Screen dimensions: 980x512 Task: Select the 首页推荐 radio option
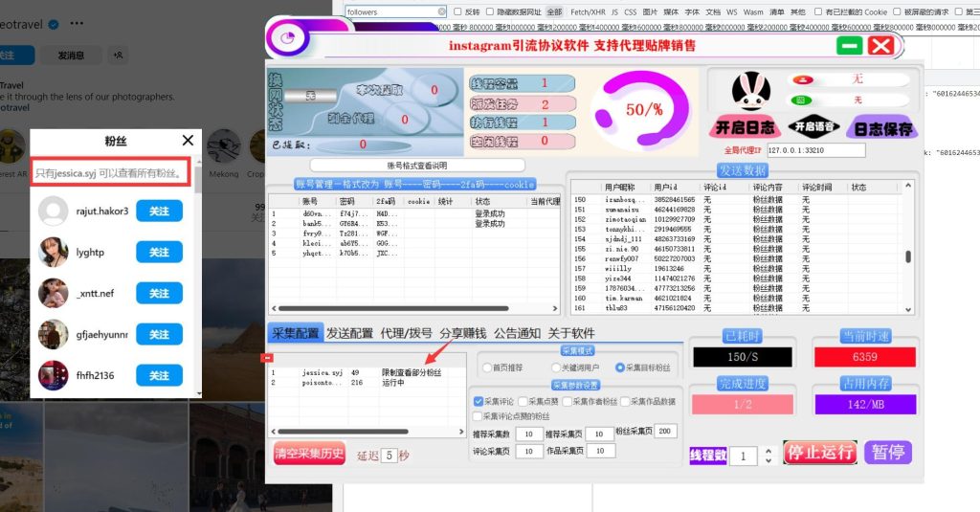click(487, 367)
